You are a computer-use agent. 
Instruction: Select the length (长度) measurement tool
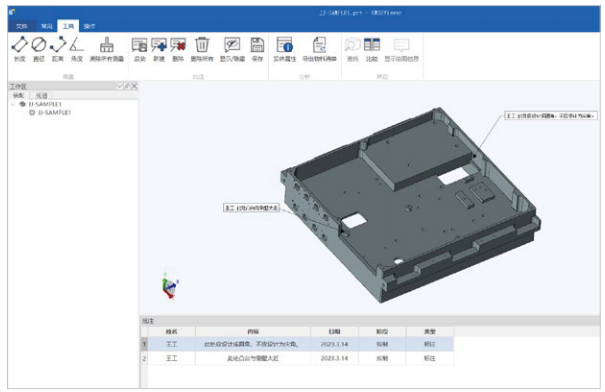[19, 49]
